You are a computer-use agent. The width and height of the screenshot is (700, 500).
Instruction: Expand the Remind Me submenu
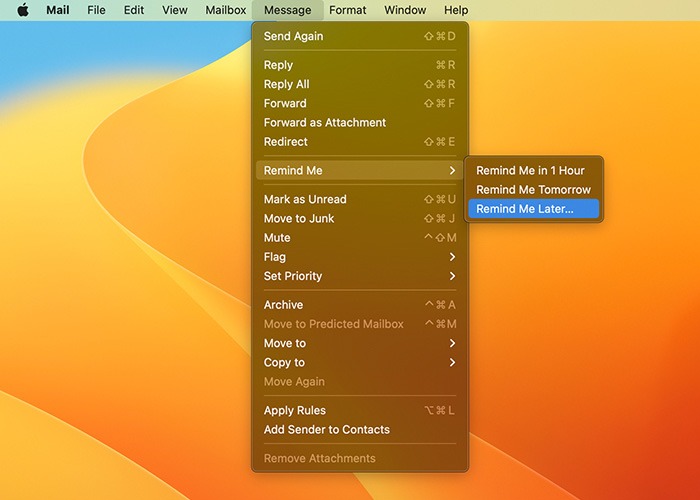pyautogui.click(x=360, y=171)
